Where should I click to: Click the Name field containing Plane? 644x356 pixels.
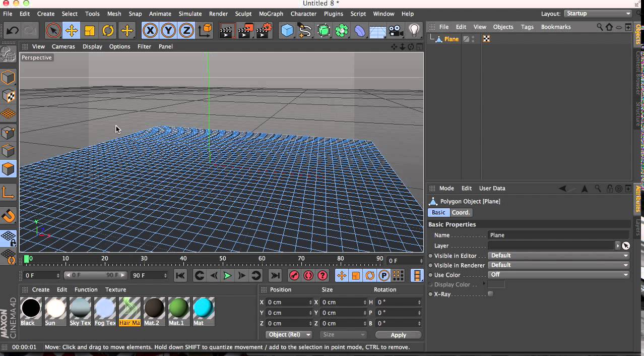tap(559, 235)
